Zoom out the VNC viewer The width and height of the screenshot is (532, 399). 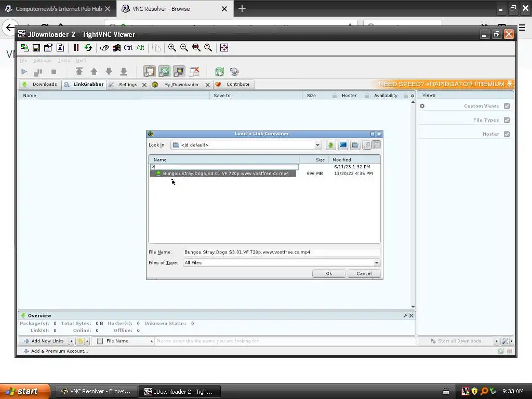point(184,47)
